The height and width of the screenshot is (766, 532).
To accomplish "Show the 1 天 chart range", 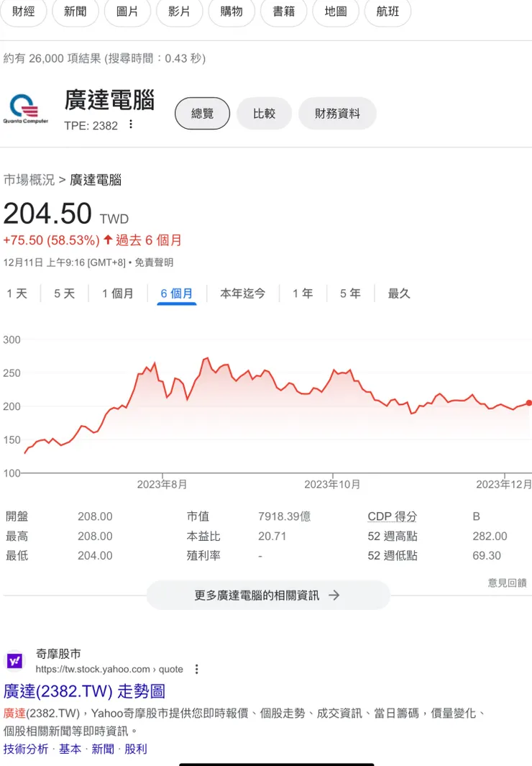I will pyautogui.click(x=17, y=293).
